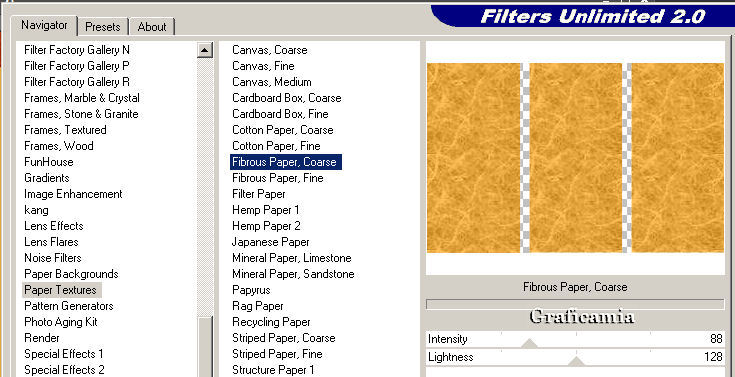The image size is (735, 377).
Task: Click the Intensity slider handle
Action: point(529,344)
